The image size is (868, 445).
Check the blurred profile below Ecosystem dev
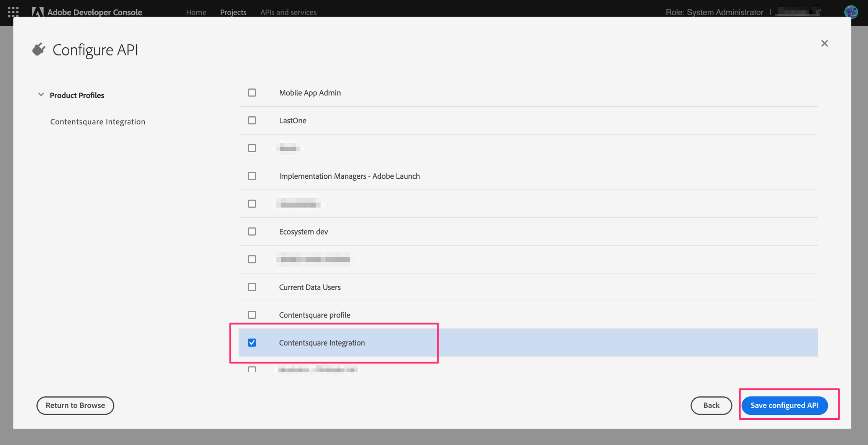click(x=252, y=259)
